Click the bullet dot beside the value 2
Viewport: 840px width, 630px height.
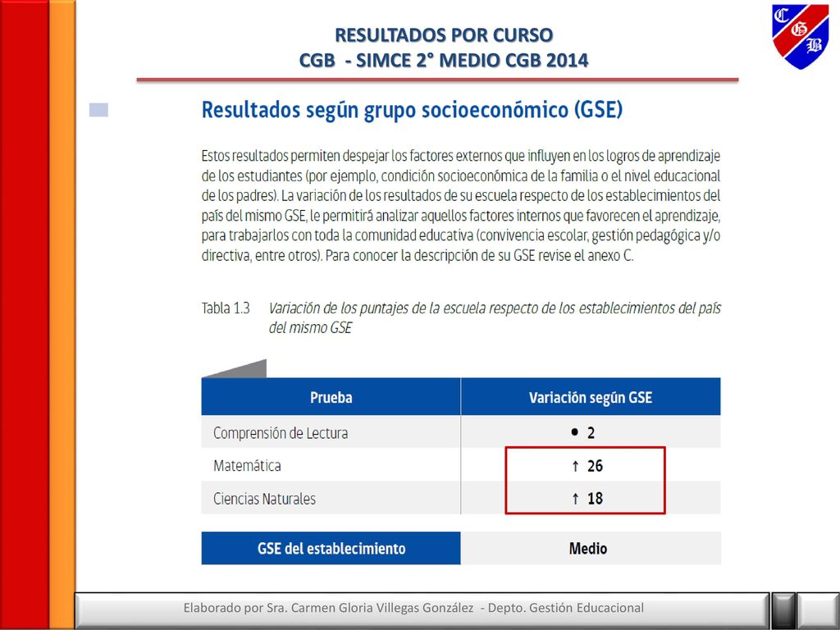pos(575,431)
